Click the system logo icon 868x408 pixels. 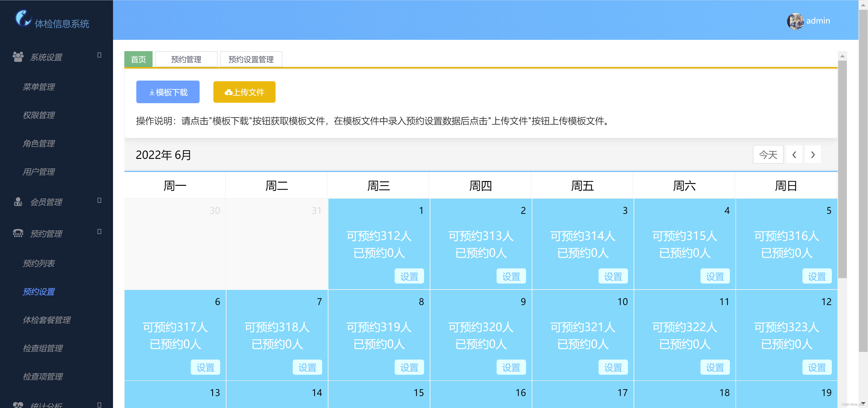(23, 18)
